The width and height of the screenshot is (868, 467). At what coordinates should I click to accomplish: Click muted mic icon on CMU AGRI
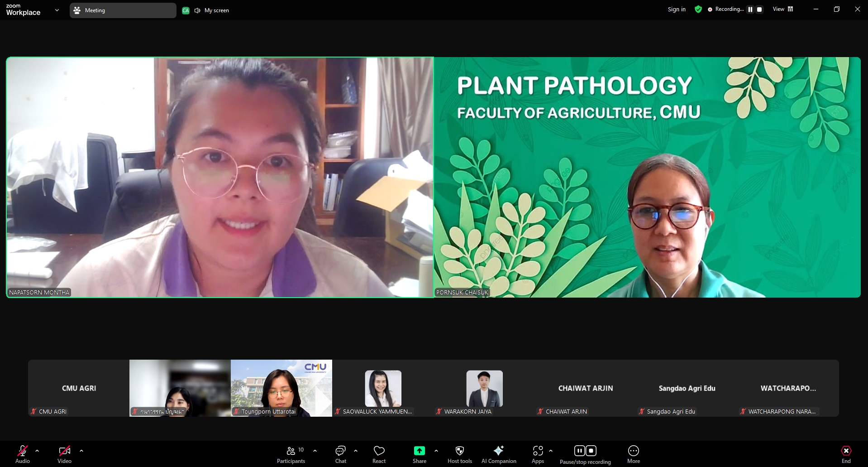[33, 411]
